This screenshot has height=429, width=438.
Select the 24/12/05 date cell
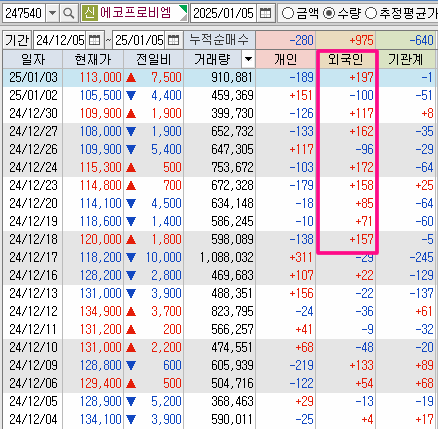point(33,401)
